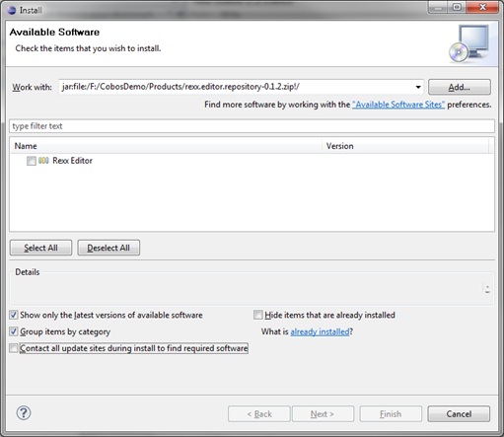The image size is (504, 437).
Task: Toggle Group items by category checkbox
Action: click(x=14, y=331)
